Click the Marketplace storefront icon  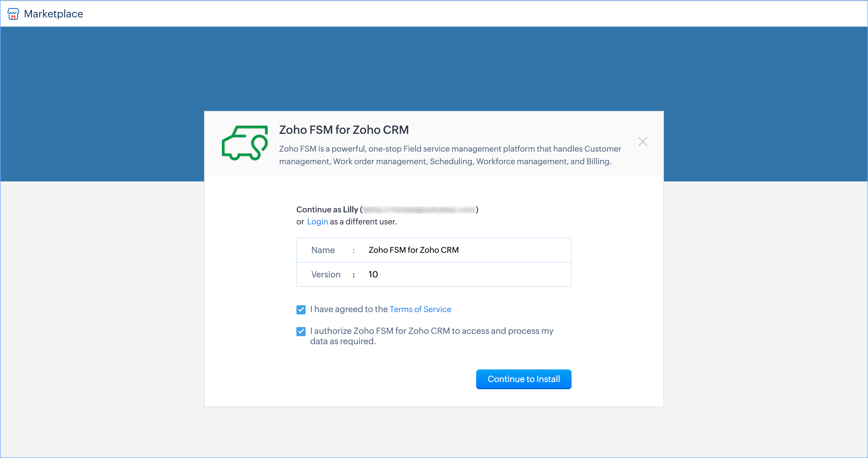pos(13,14)
